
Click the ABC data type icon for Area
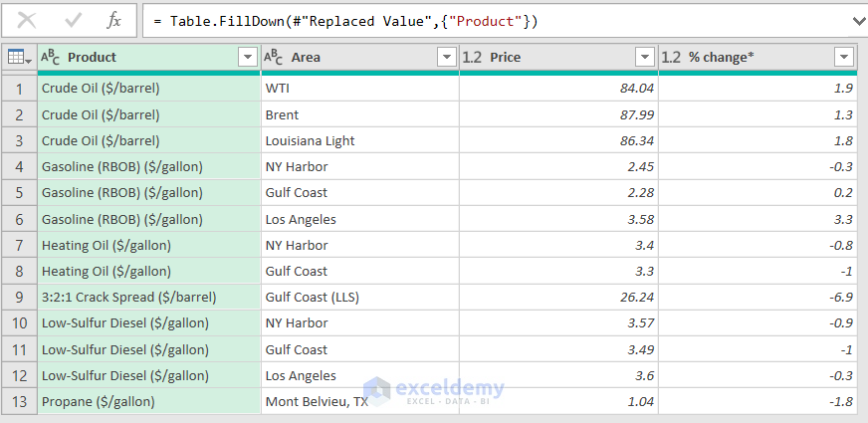[x=274, y=58]
